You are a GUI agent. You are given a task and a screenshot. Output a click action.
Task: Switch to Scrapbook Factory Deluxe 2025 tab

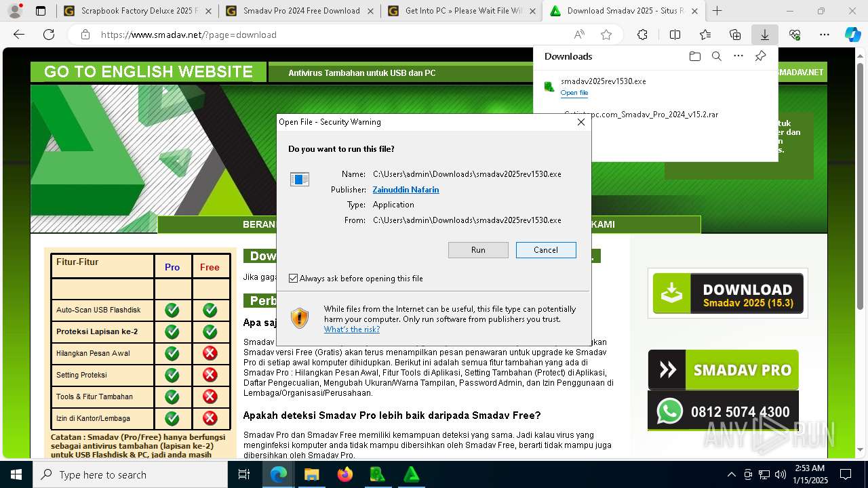136,11
